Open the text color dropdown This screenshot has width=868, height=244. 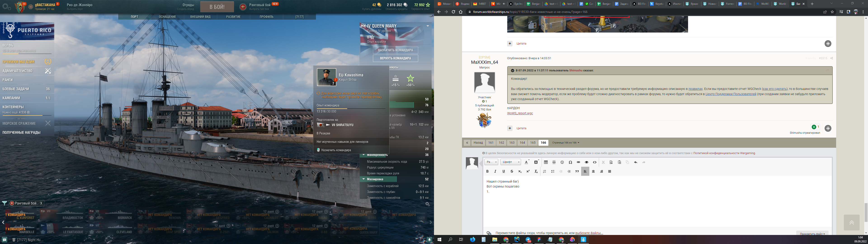527,162
